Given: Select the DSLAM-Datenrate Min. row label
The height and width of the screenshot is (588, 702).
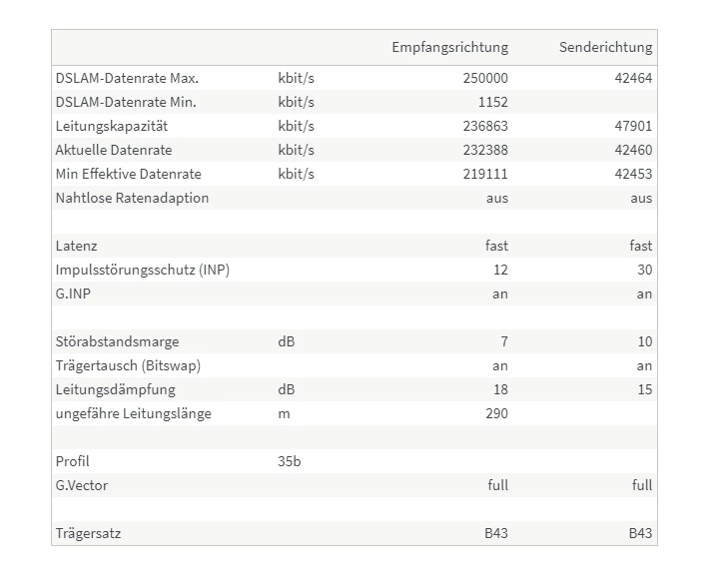Looking at the screenshot, I should 126,102.
